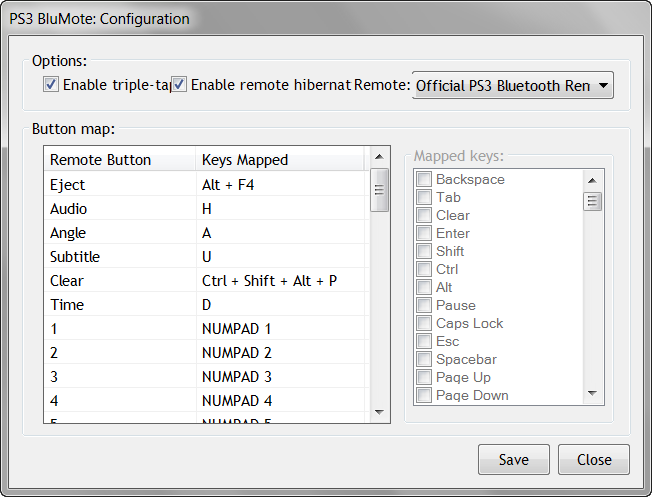The width and height of the screenshot is (652, 497).
Task: Select remote button 2 row
Action: [207, 353]
